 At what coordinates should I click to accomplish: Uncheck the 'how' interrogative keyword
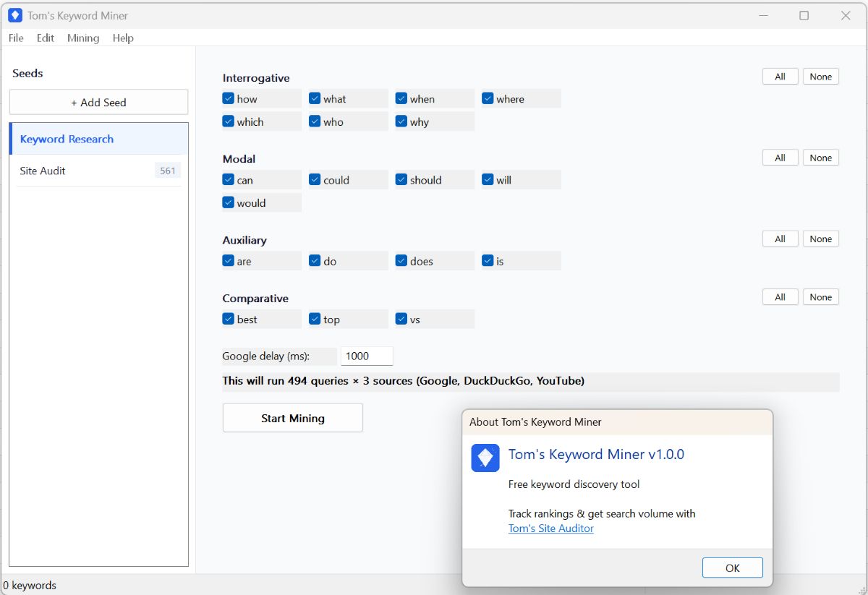(229, 98)
